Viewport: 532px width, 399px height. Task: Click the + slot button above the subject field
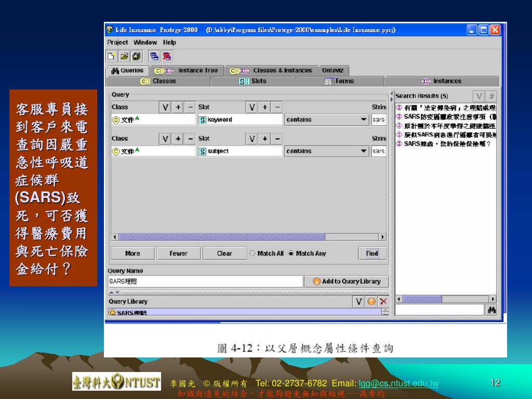tap(264, 139)
